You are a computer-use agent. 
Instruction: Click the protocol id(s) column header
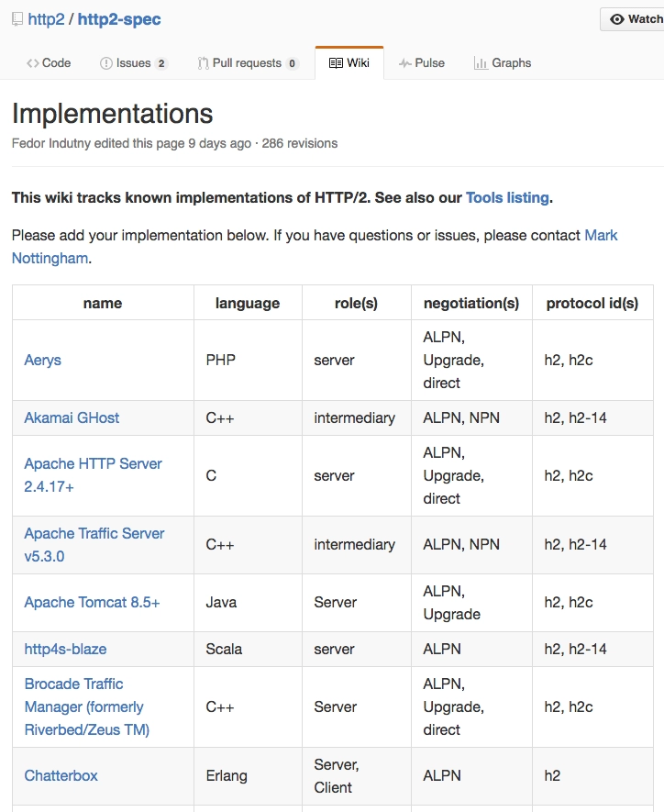click(592, 303)
